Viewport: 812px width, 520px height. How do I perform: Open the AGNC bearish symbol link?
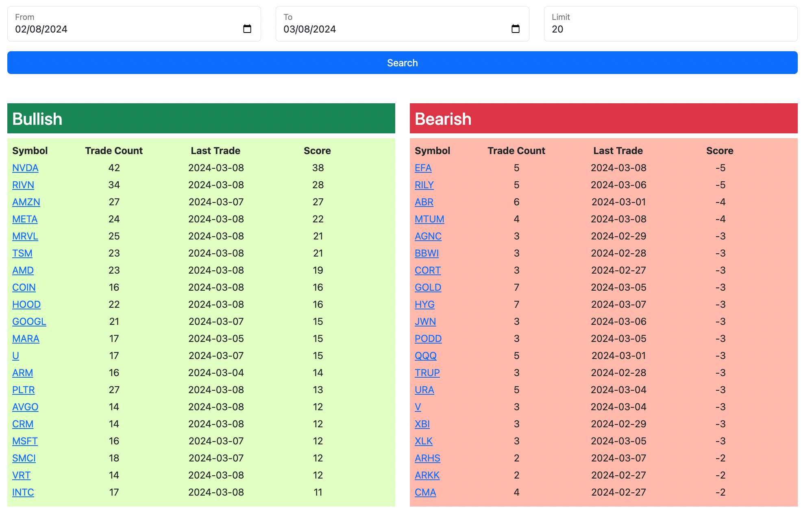[x=428, y=236]
